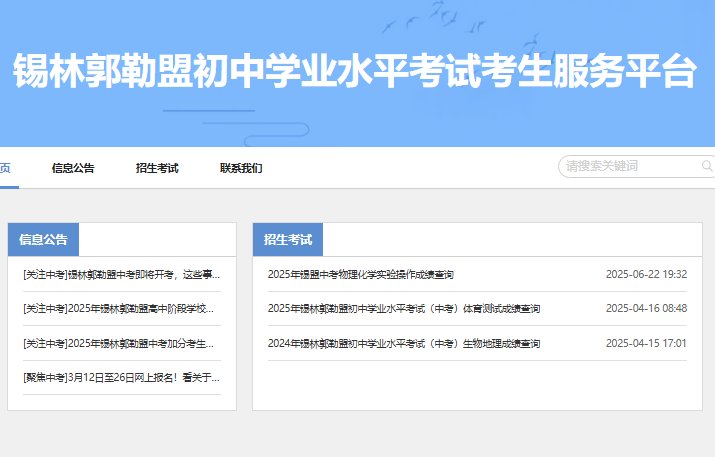Select the blue 信息公告 panel header

(43, 240)
